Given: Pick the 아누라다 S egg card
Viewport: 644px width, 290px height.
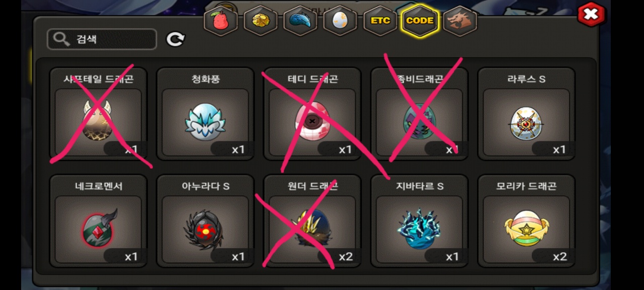Looking at the screenshot, I should (x=205, y=221).
